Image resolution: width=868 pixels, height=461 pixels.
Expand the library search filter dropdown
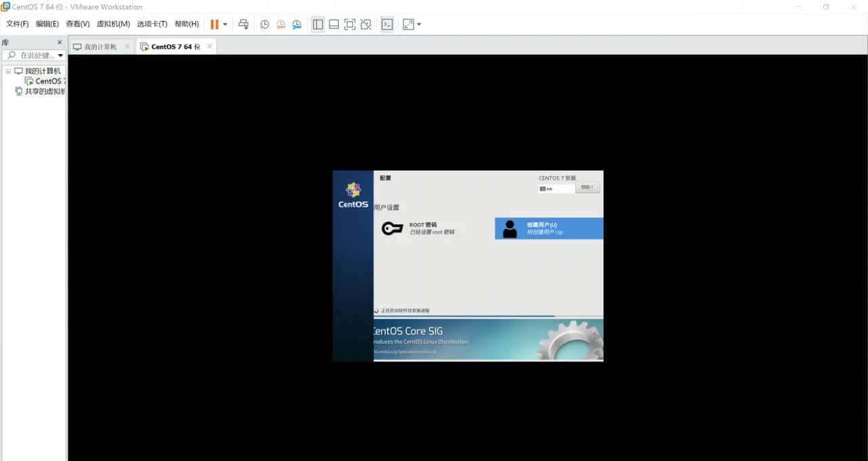pyautogui.click(x=60, y=56)
